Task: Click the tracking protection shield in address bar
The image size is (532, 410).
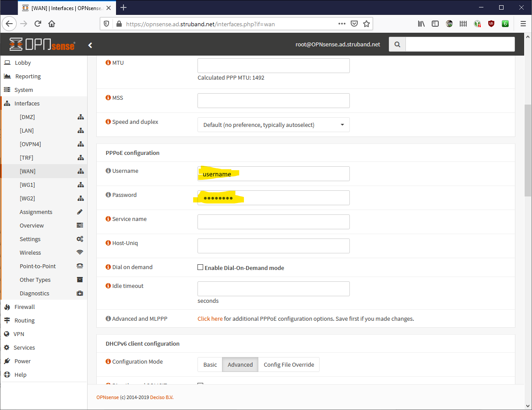Action: [x=106, y=24]
